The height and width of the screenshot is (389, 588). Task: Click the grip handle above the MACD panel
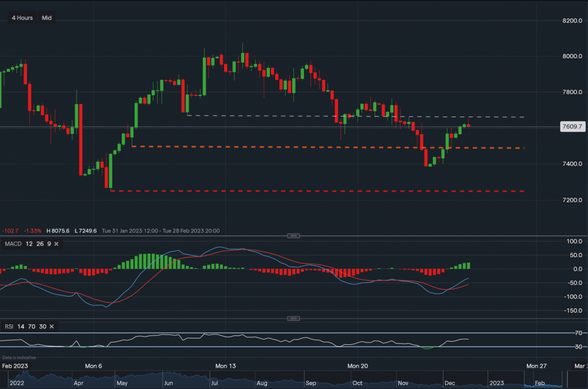point(293,235)
